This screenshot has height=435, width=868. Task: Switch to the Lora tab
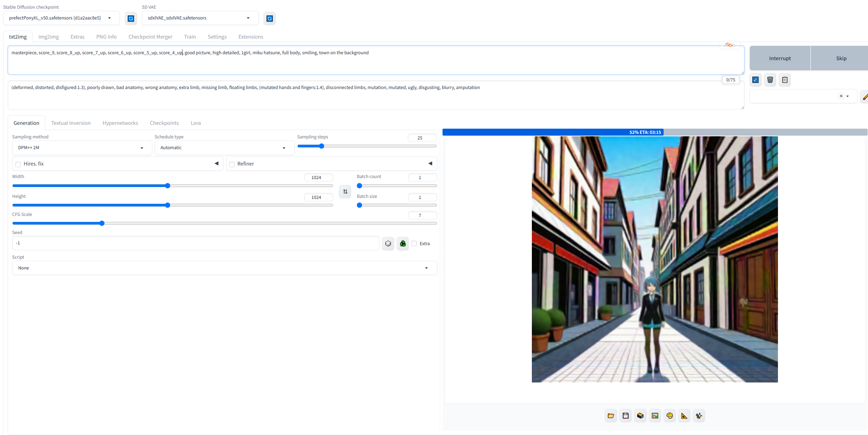coord(196,123)
